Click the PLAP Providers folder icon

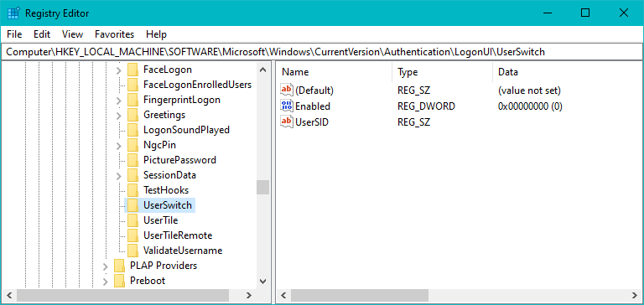[119, 266]
